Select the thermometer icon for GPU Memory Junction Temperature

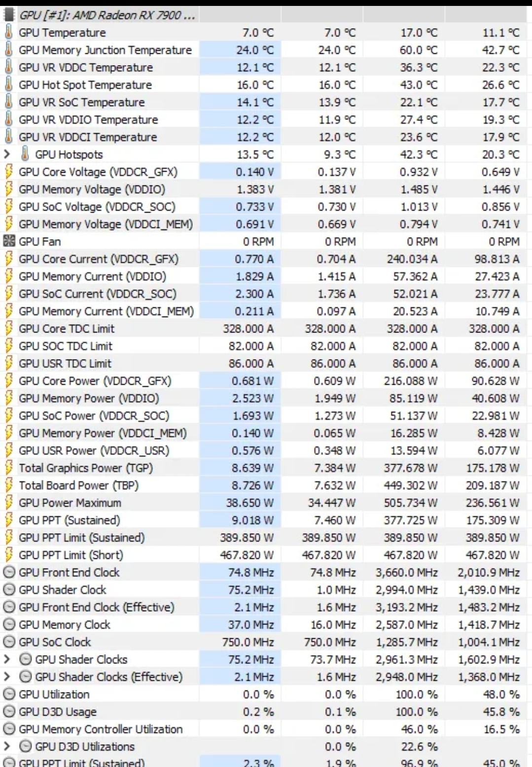pos(8,50)
